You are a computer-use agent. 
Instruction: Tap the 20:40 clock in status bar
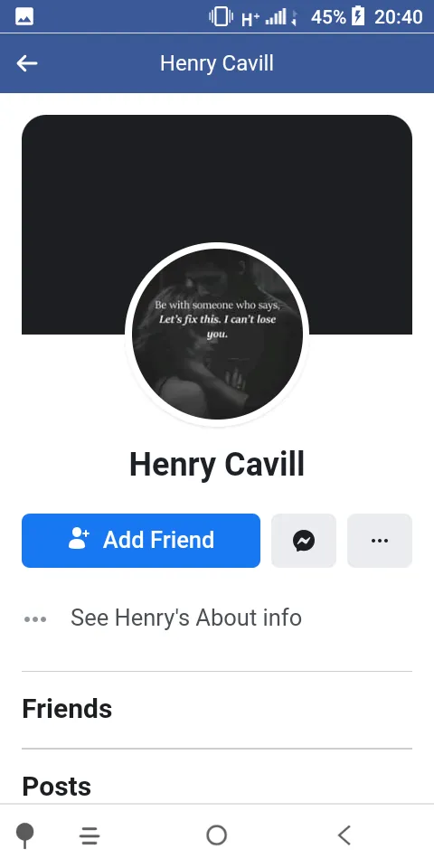pos(399,16)
